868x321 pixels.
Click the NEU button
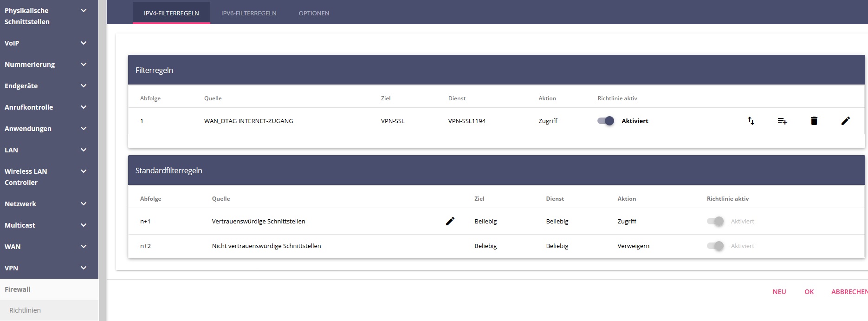tap(779, 292)
